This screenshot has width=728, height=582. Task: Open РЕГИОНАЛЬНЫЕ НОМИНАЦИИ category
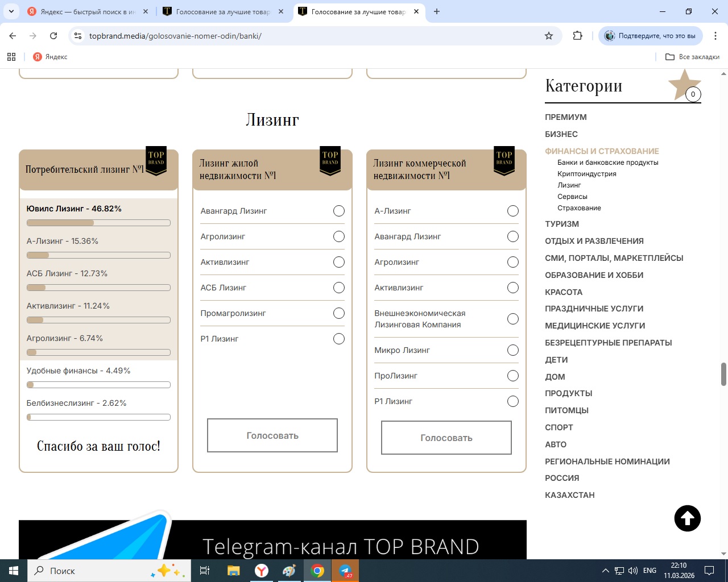607,462
